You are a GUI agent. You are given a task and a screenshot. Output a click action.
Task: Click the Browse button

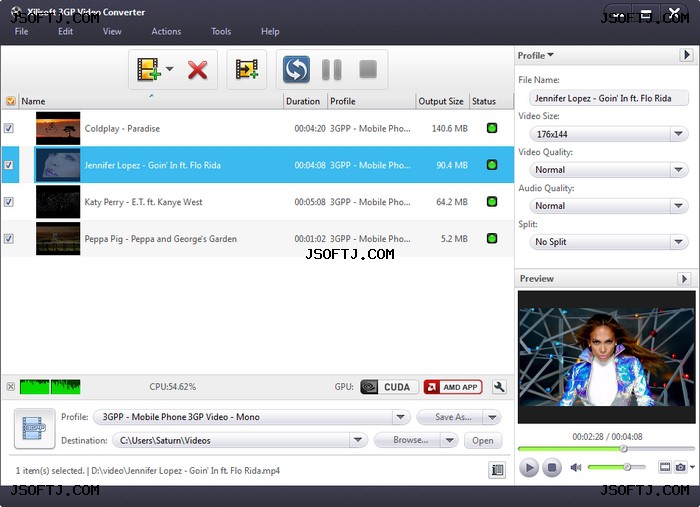pos(408,441)
